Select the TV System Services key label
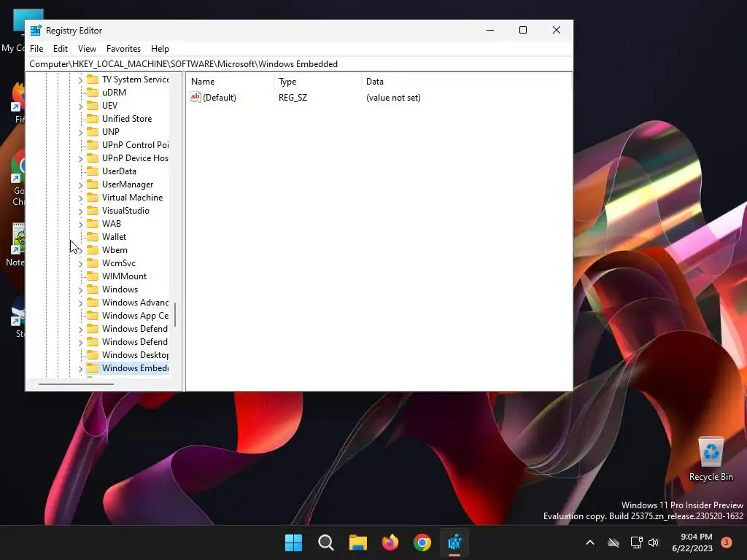Screen dimensions: 747x560 (x=135, y=79)
